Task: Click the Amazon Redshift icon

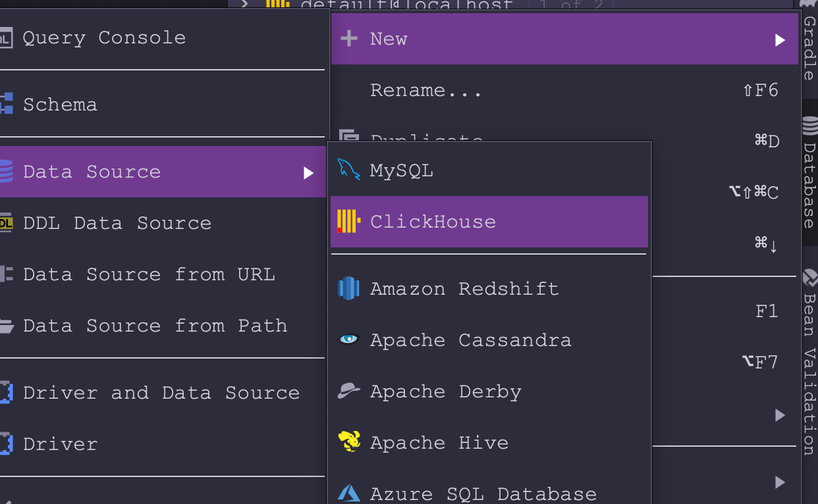Action: tap(348, 288)
